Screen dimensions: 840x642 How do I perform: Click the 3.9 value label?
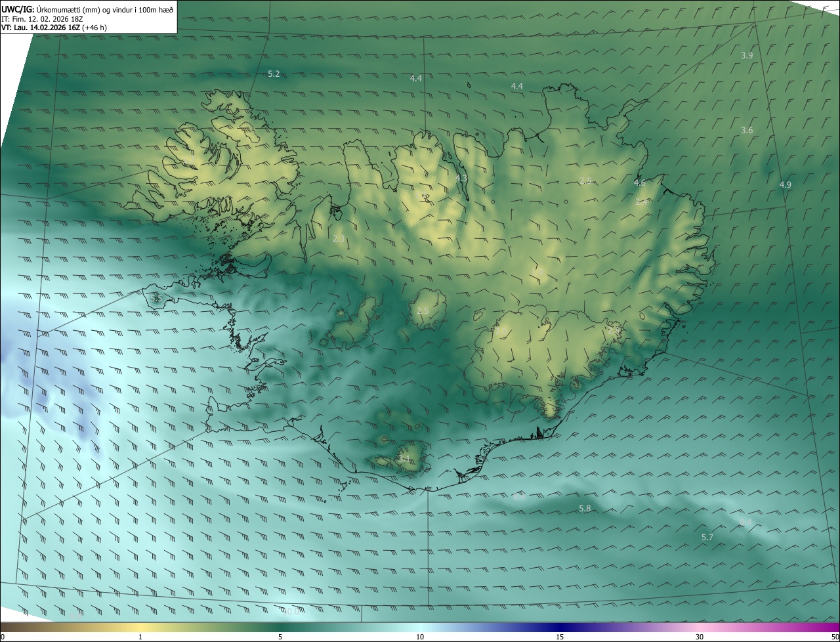point(747,56)
